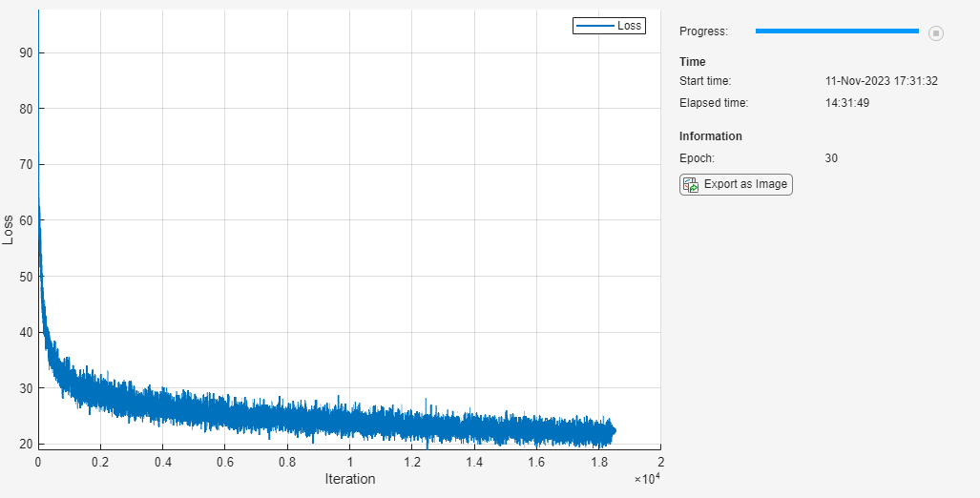Click the end marker of the loss curve

(614, 430)
